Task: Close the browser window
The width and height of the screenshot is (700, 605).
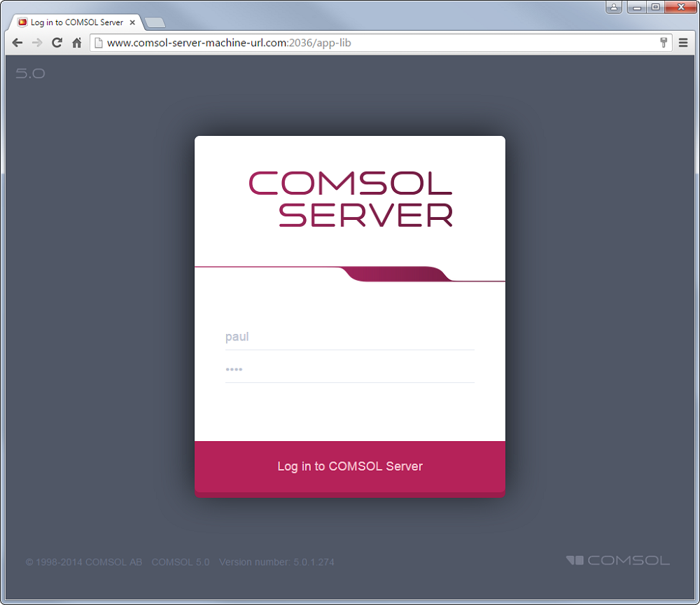Action: tap(681, 7)
